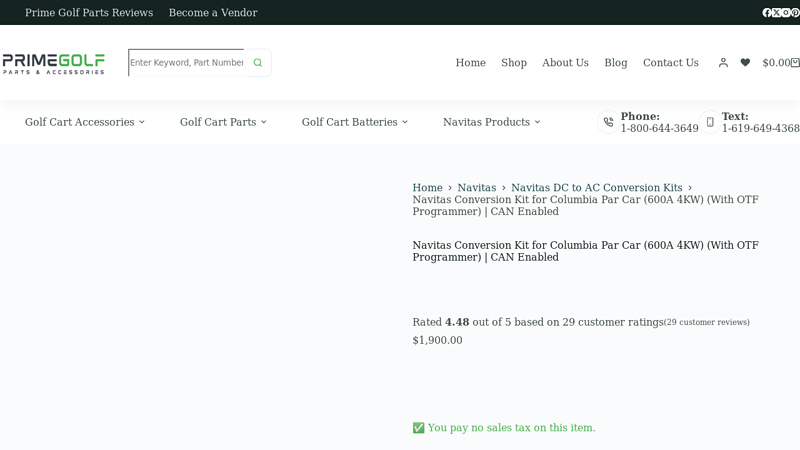The width and height of the screenshot is (800, 450).
Task: Open Navitas DC to AC Conversion Kits breadcrumb
Action: point(596,188)
